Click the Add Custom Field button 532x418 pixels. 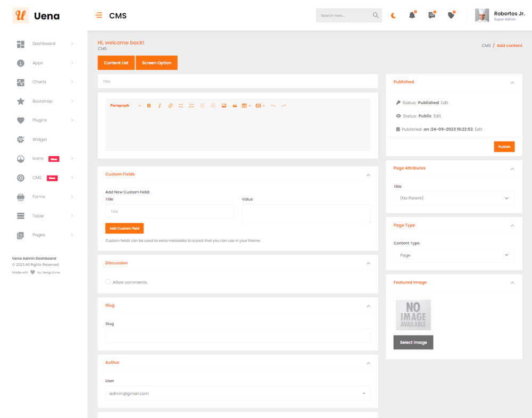(124, 228)
